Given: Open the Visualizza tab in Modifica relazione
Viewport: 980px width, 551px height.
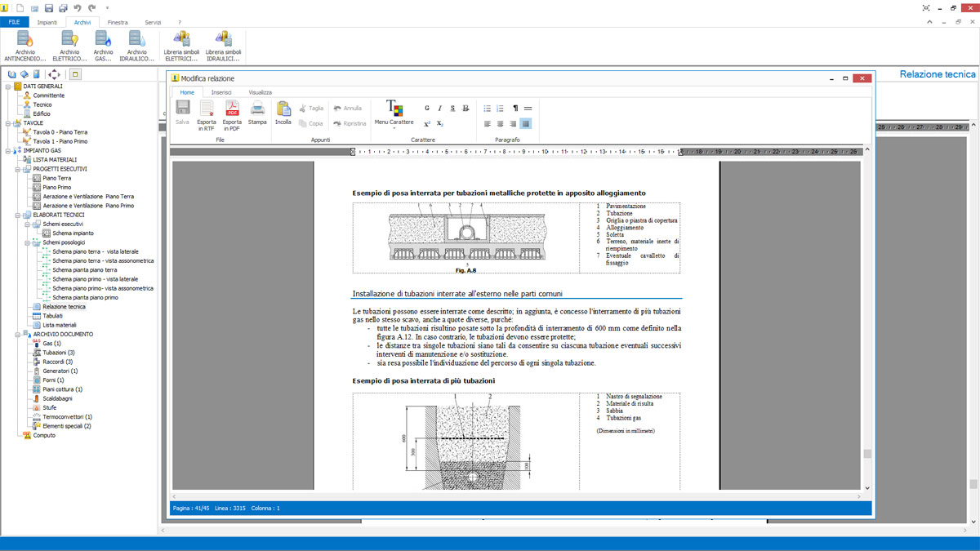Looking at the screenshot, I should pyautogui.click(x=261, y=92).
